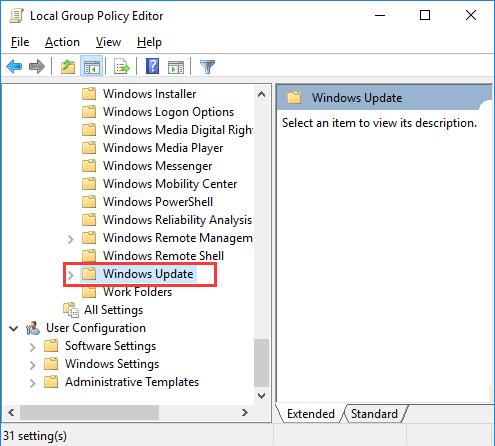495x446 pixels.
Task: Open the Action menu
Action: pos(62,42)
